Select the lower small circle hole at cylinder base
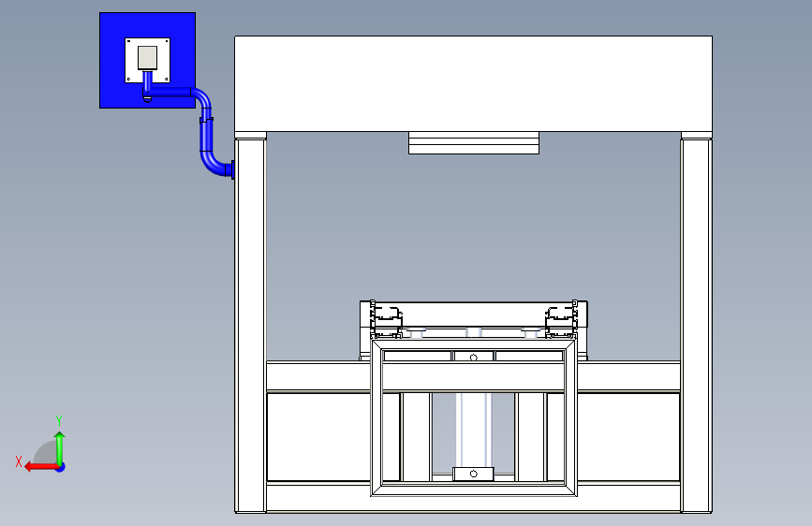Viewport: 812px width, 526px height. coord(473,474)
